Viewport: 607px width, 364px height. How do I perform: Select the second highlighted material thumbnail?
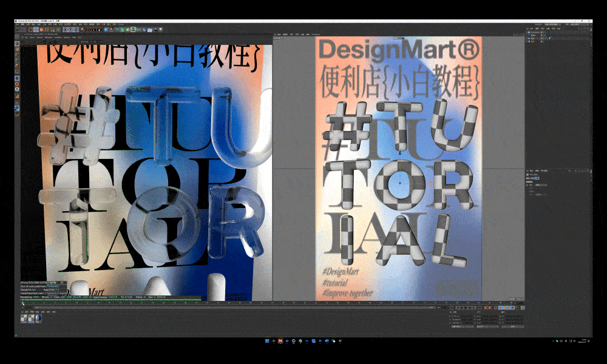[32, 318]
